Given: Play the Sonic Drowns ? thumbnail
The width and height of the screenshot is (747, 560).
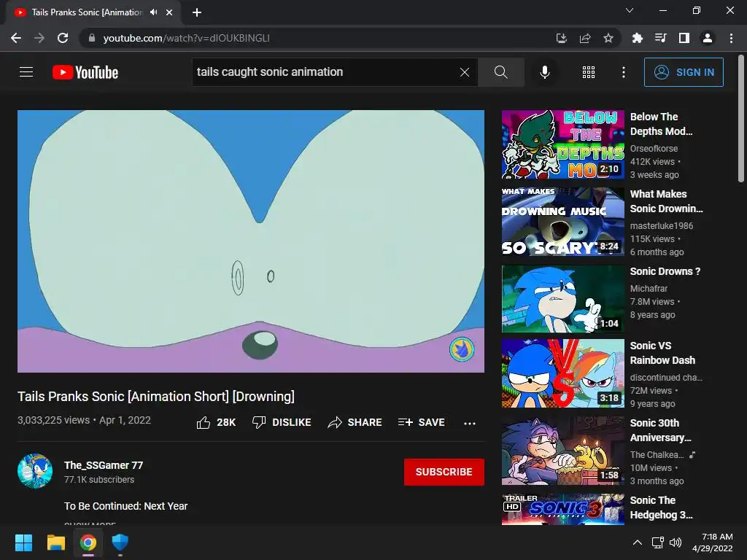Looking at the screenshot, I should (562, 298).
